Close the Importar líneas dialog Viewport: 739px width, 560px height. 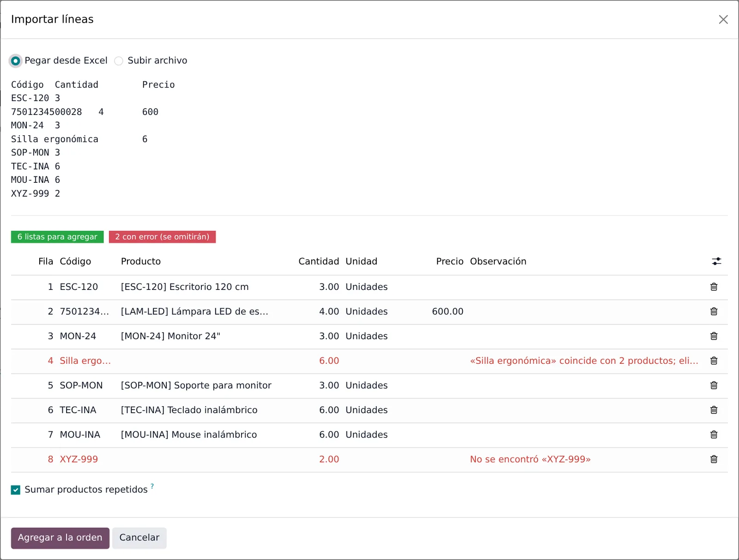click(723, 19)
